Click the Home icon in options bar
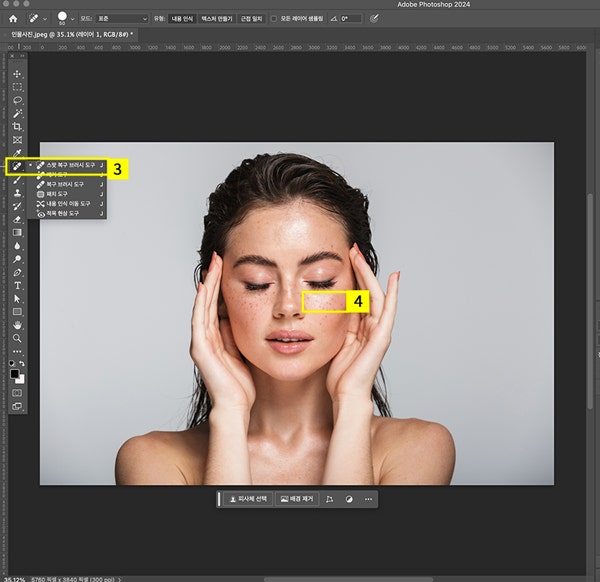 point(13,18)
